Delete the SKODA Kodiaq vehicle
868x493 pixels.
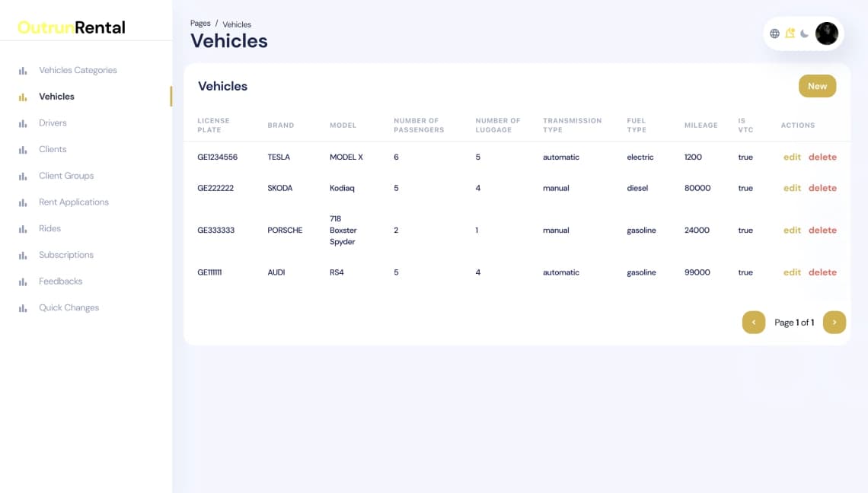[822, 188]
